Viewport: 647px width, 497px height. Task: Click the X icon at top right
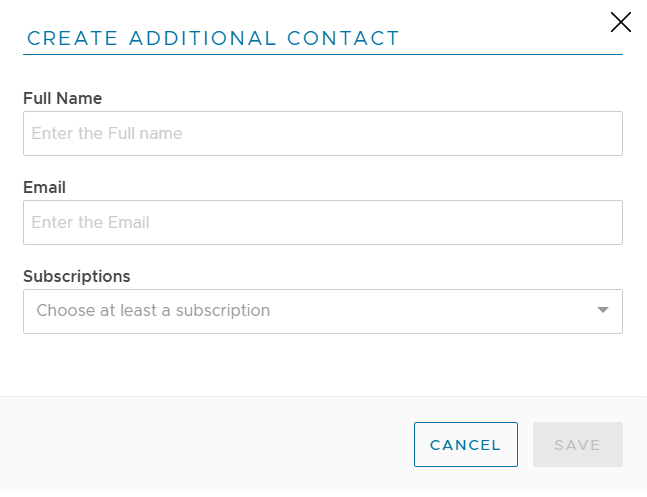[620, 22]
